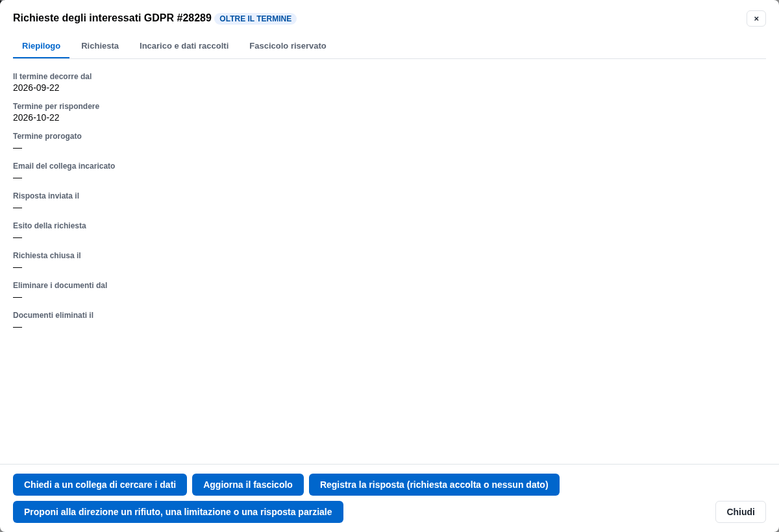Click the OLTRE IL TERMINE status badge
The image size is (779, 532).
click(x=256, y=19)
